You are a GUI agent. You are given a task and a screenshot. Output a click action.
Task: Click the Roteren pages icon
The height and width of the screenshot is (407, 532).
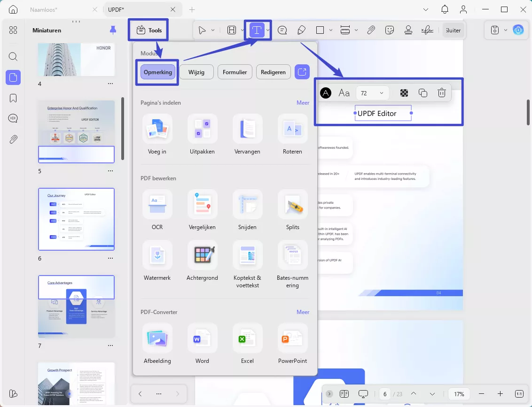pos(292,129)
